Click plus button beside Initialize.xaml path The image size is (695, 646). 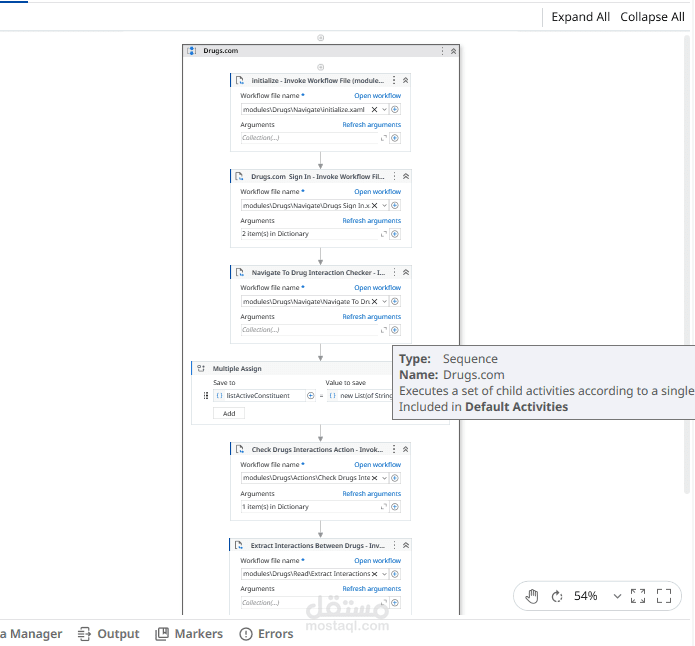[394, 109]
